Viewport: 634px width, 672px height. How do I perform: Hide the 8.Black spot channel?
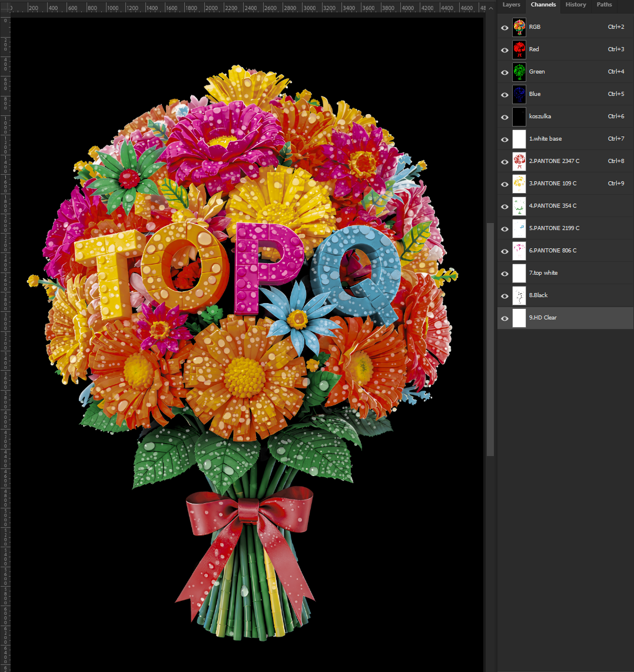click(x=504, y=296)
